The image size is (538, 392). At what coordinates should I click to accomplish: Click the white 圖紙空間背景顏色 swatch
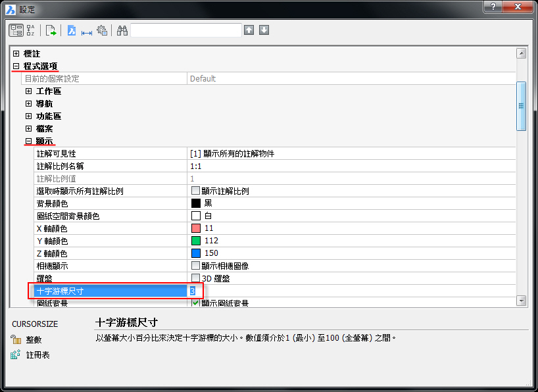click(196, 216)
